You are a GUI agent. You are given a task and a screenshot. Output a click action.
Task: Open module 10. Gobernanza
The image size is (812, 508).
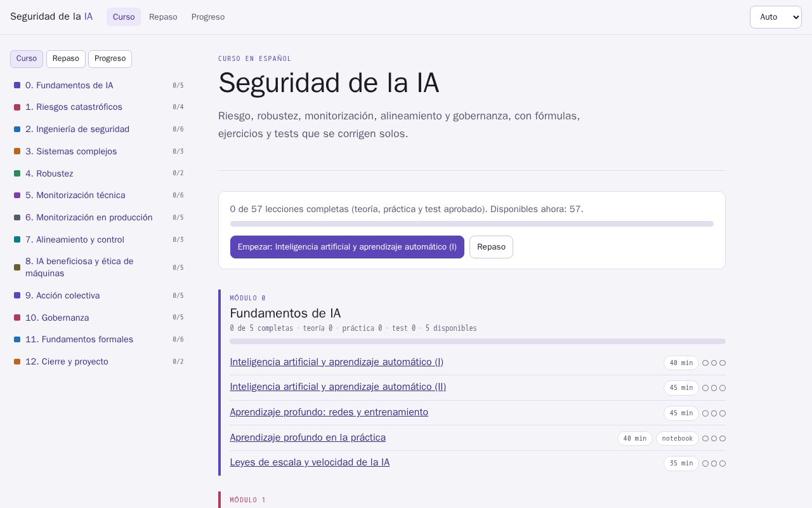[99, 317]
